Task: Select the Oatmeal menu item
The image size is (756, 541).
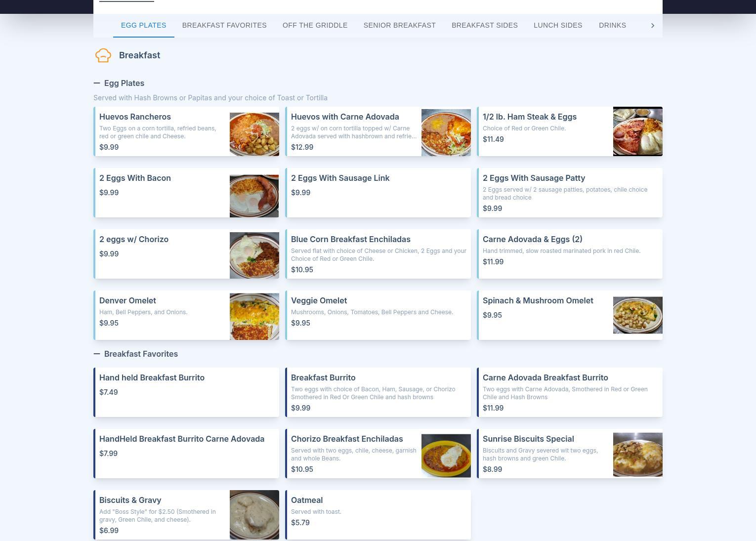Action: pyautogui.click(x=378, y=514)
